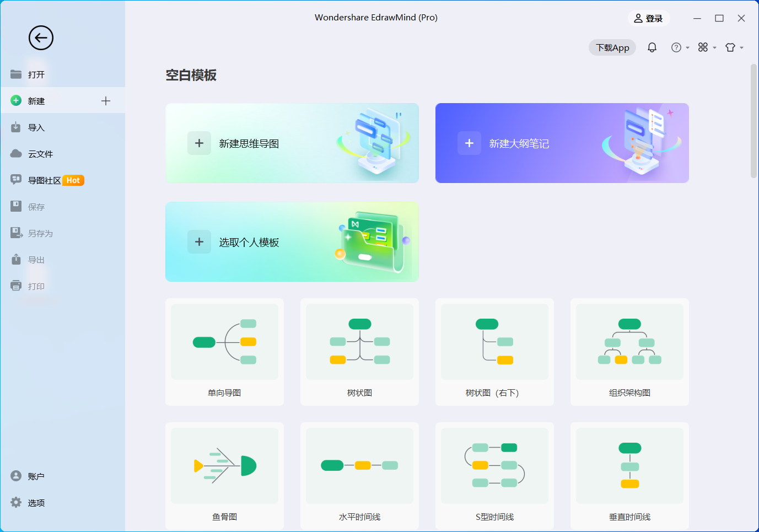Viewport: 759px width, 532px height.
Task: Select 新建 in the sidebar
Action: tap(63, 101)
